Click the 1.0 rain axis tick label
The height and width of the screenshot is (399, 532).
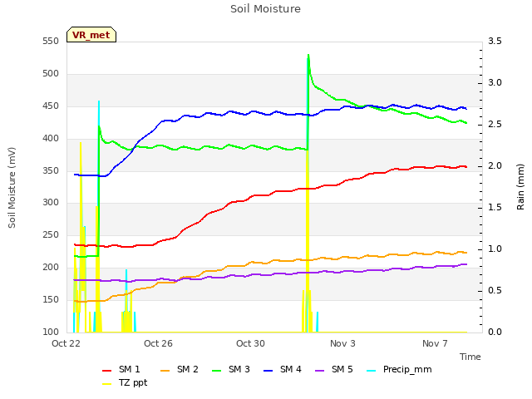495,249
